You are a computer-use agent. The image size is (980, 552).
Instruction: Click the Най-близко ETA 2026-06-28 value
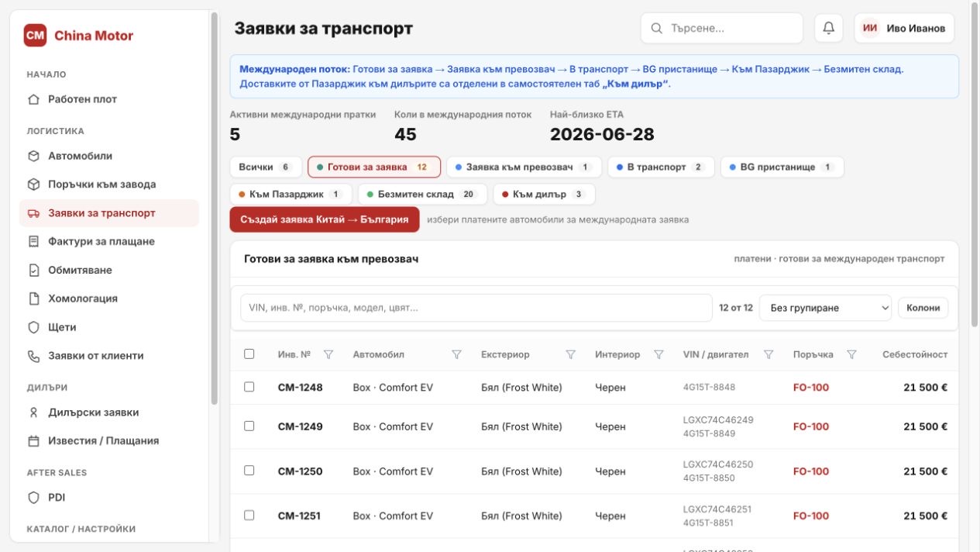pyautogui.click(x=602, y=134)
